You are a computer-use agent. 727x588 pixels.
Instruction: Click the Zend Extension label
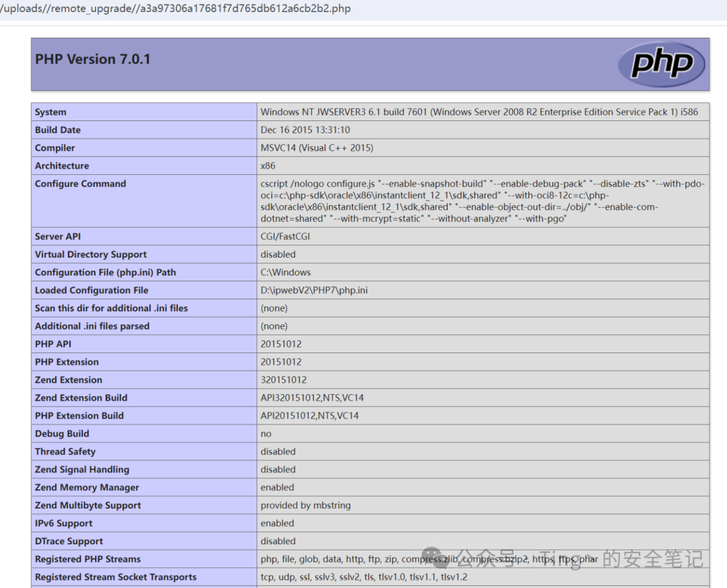point(68,380)
